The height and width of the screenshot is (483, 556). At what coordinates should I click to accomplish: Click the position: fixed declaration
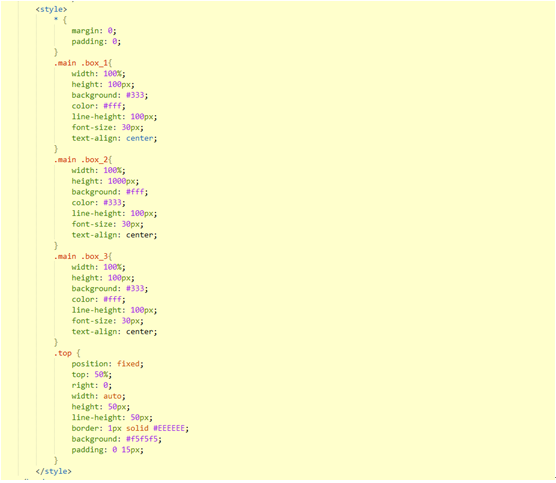pyautogui.click(x=107, y=364)
